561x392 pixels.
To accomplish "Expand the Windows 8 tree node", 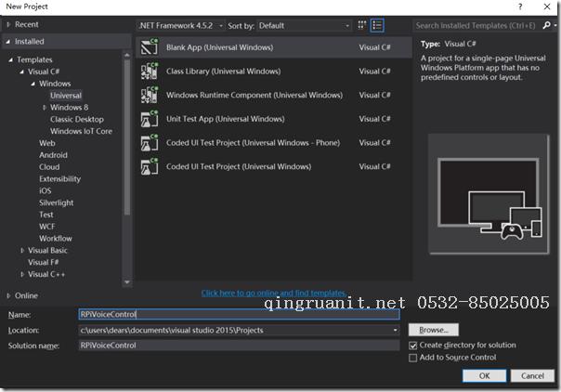I will [x=45, y=108].
